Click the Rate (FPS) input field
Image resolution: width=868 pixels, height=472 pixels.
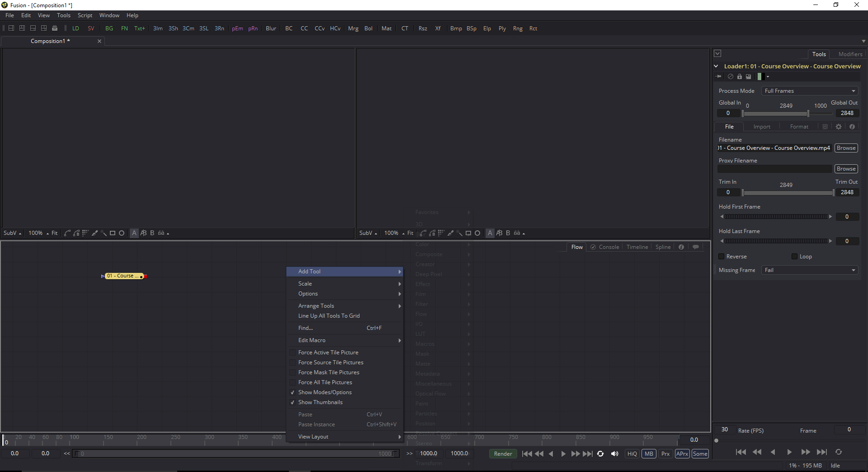(725, 429)
